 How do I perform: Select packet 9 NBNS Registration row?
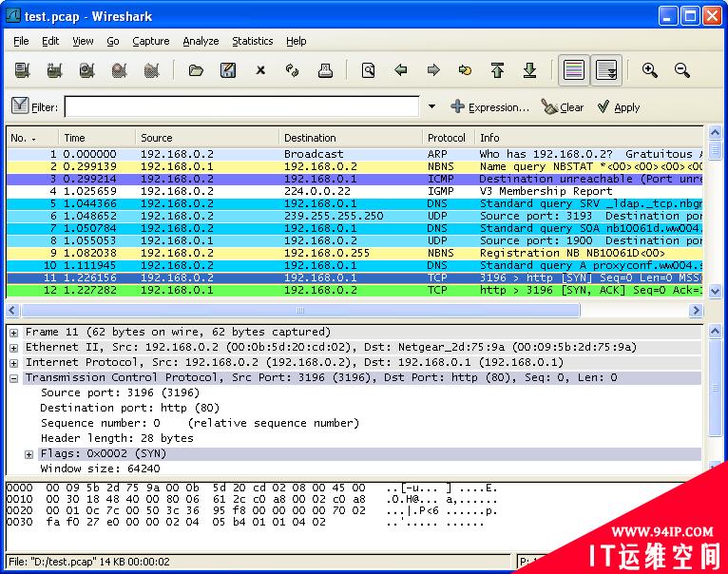click(x=354, y=253)
